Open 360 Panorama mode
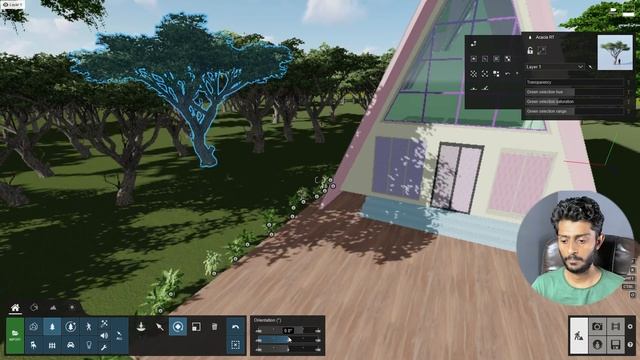Screen dimensions: 640x360 pos(597,345)
